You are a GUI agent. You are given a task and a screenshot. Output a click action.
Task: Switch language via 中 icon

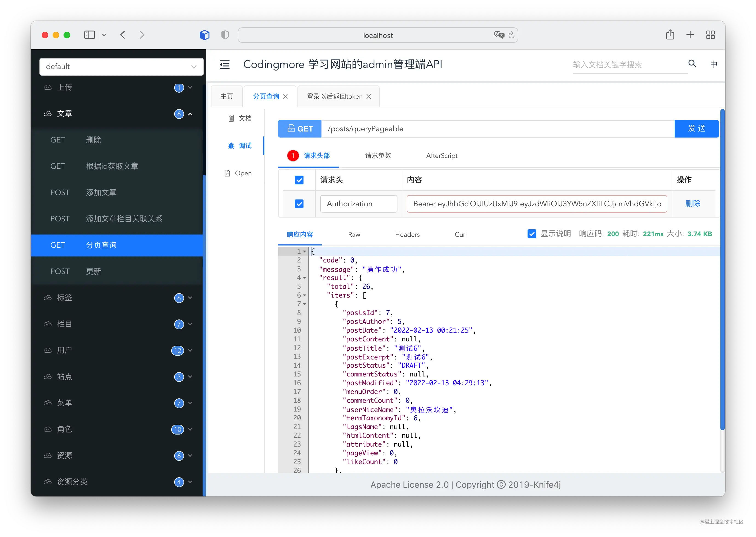pyautogui.click(x=714, y=64)
